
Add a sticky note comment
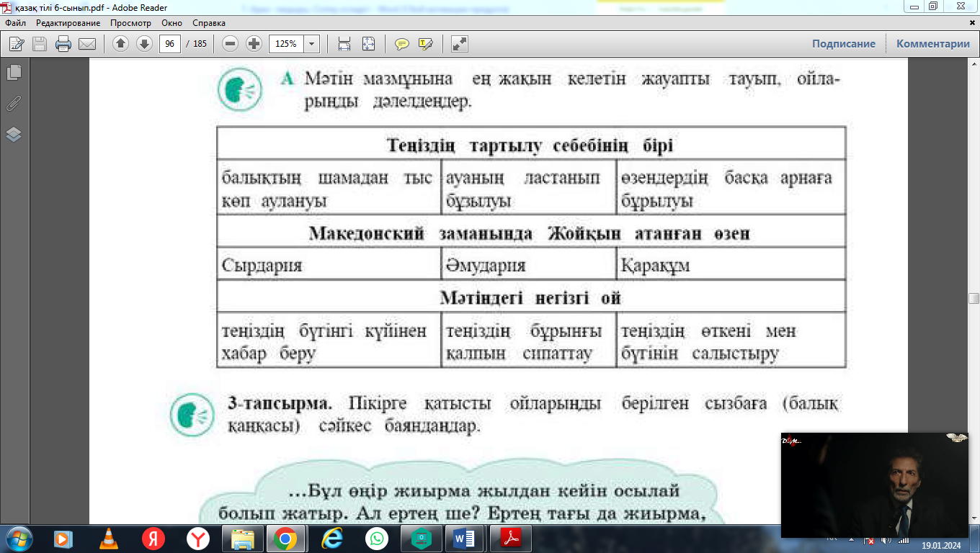point(402,44)
